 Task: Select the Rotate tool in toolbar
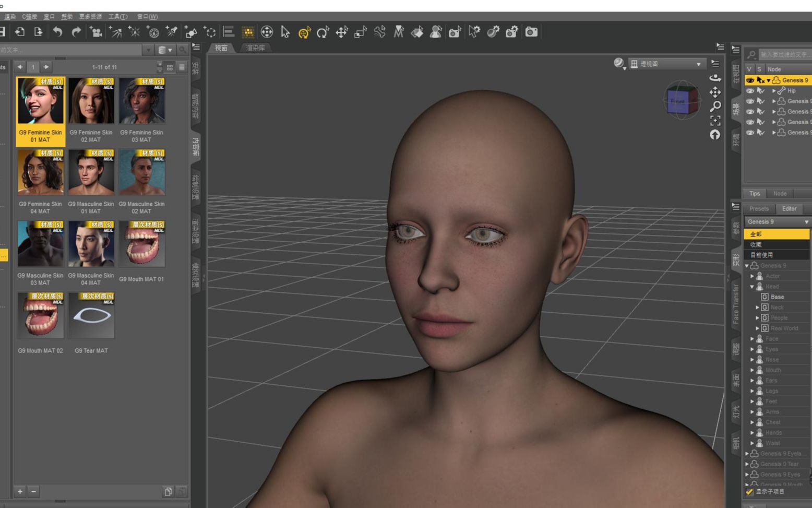tap(323, 32)
